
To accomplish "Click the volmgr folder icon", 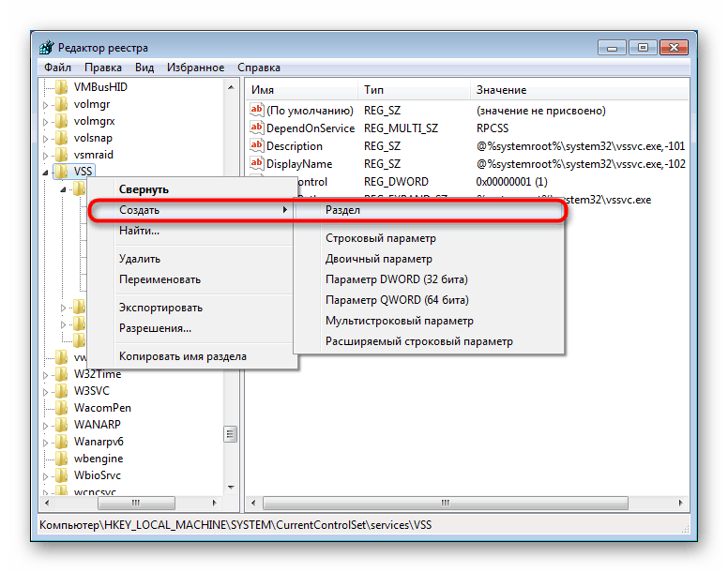I will pyautogui.click(x=61, y=104).
